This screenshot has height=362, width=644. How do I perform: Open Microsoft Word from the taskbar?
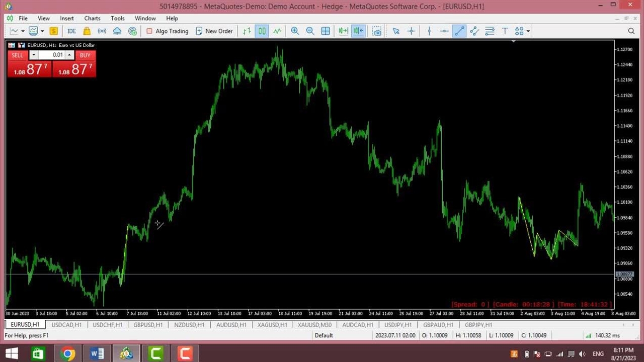pyautogui.click(x=97, y=354)
